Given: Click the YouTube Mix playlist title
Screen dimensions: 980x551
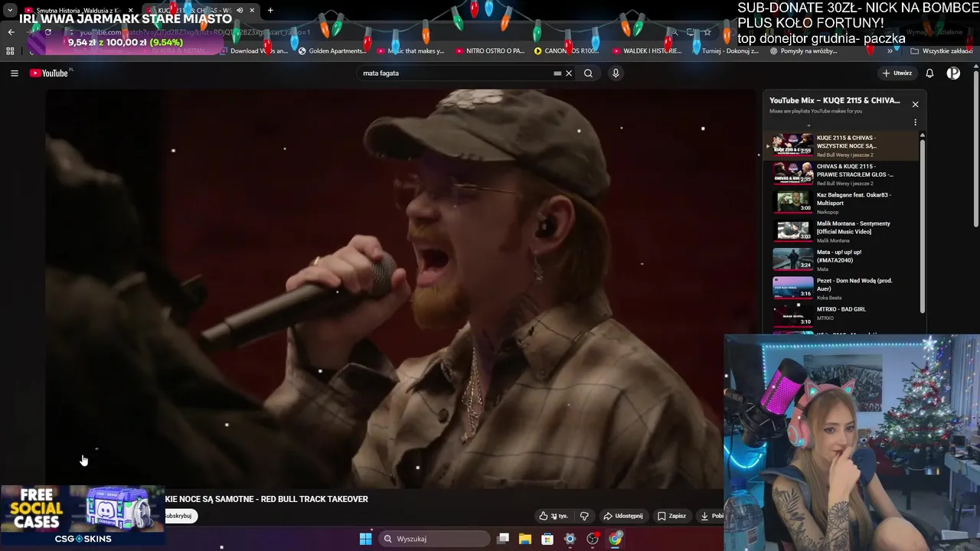Looking at the screenshot, I should (x=835, y=100).
